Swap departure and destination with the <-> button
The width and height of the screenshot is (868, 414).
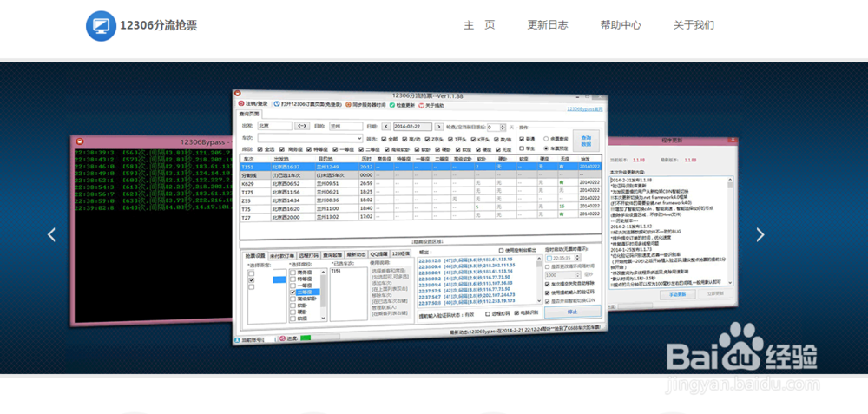coord(302,126)
